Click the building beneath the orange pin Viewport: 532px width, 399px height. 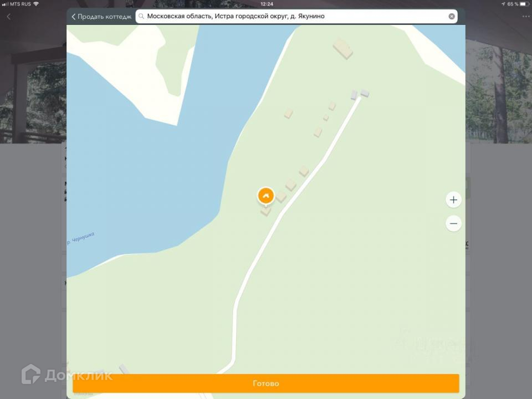[265, 211]
